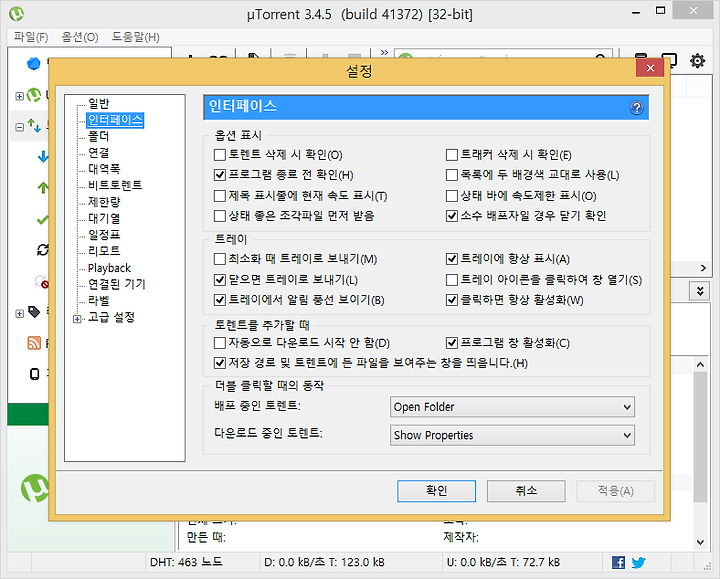720x579 pixels.
Task: Expand the toolbar overflow chevron (»)
Action: (x=384, y=52)
